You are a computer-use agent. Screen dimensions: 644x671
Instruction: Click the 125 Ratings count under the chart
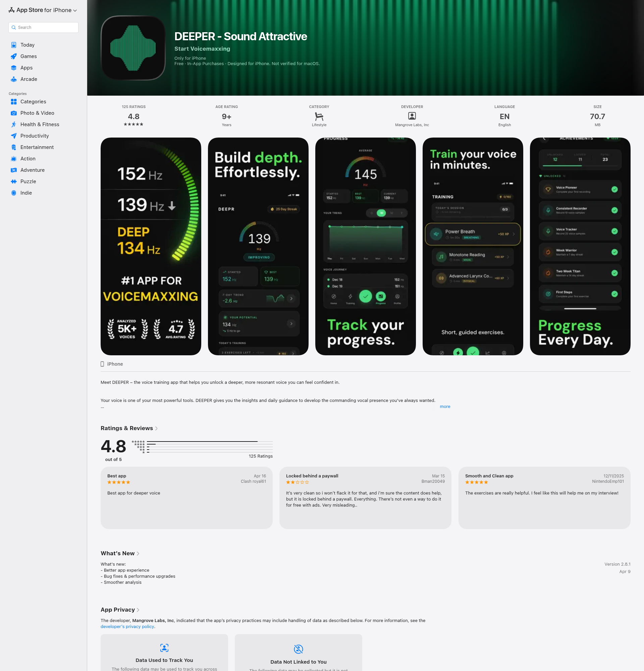point(261,456)
